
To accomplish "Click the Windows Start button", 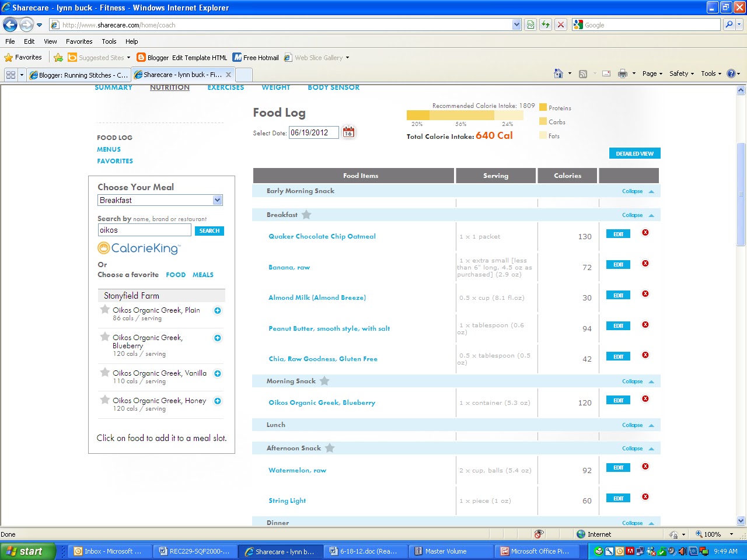I will click(x=27, y=551).
